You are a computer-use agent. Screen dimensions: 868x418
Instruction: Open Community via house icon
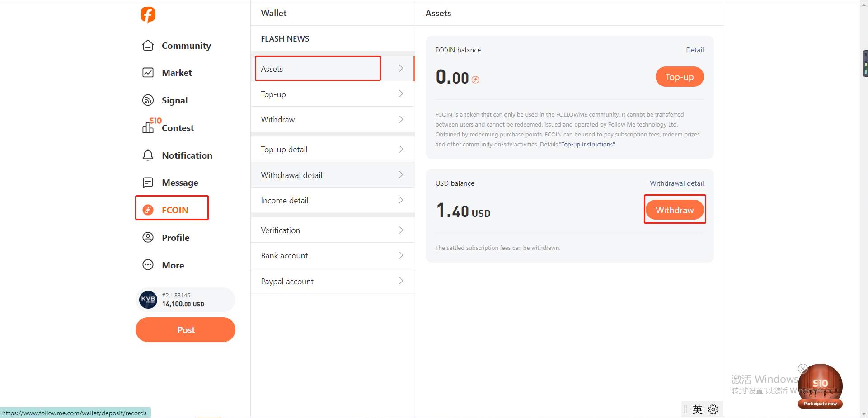coord(148,45)
